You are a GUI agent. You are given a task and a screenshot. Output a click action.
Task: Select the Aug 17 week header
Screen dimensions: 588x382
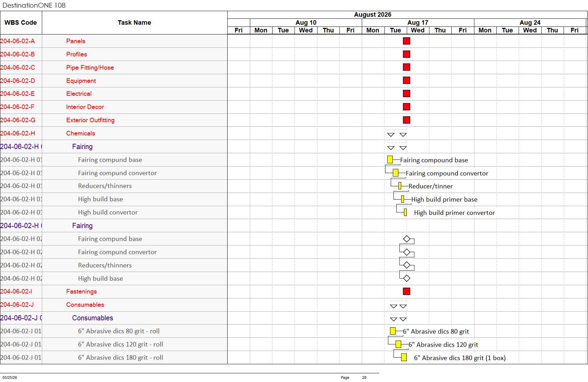coord(418,23)
